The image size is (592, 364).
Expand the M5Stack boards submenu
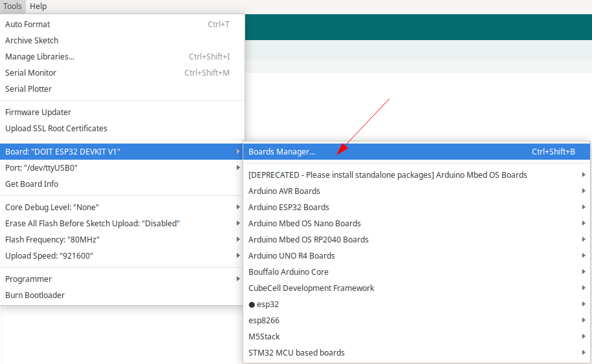tap(417, 337)
